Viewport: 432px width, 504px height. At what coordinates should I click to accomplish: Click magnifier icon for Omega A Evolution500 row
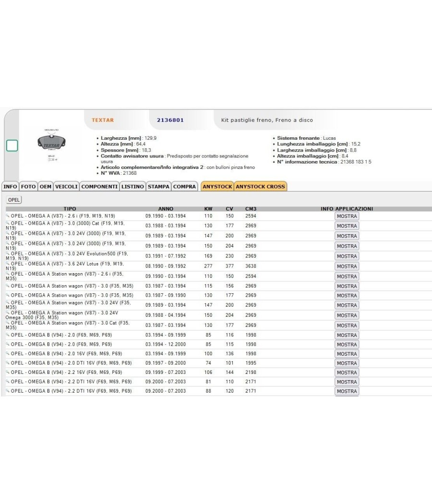pos(8,253)
